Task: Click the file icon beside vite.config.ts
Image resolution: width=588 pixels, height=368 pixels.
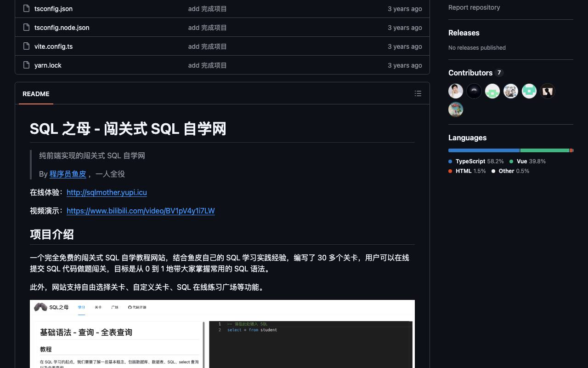Action: [x=26, y=46]
